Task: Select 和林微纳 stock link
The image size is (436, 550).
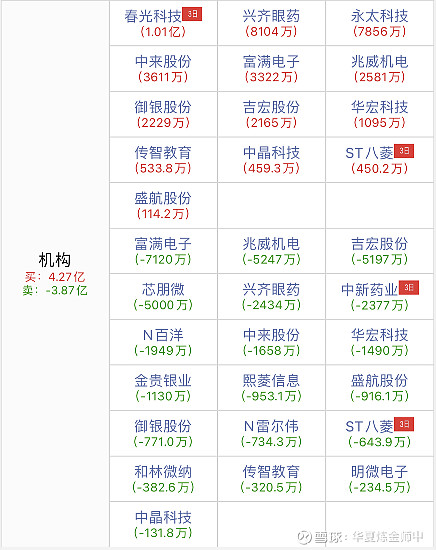Action: (163, 472)
